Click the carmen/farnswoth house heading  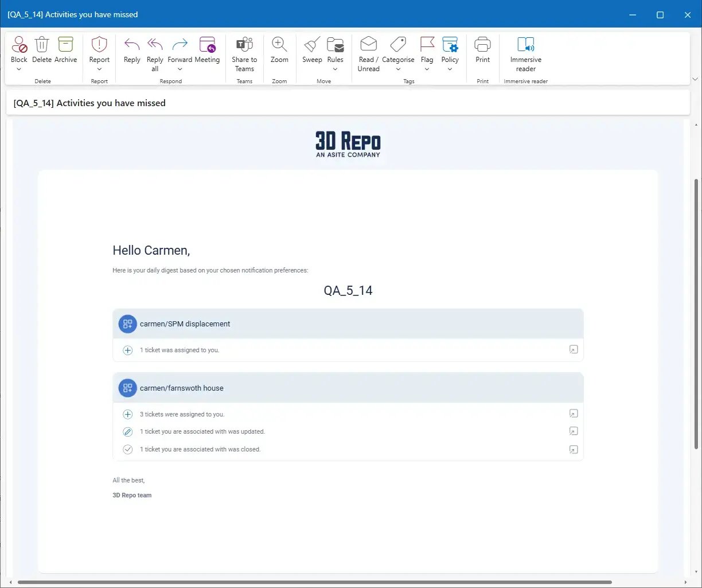coord(182,388)
